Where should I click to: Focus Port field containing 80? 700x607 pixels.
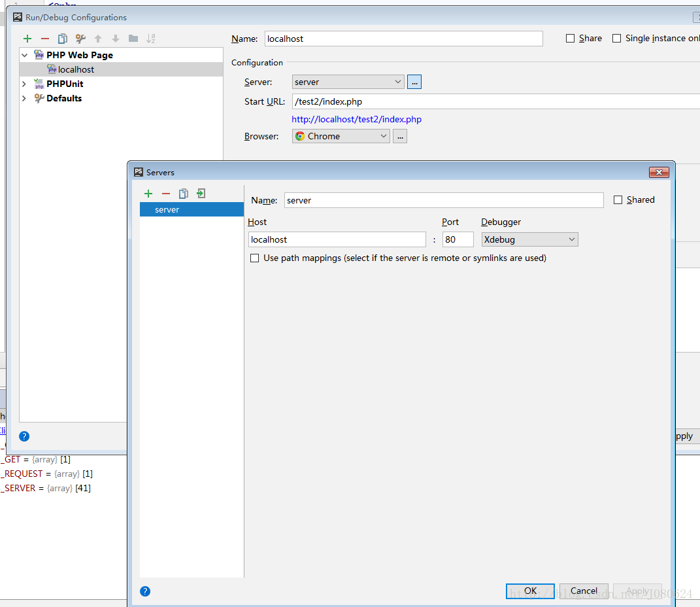pyautogui.click(x=458, y=239)
